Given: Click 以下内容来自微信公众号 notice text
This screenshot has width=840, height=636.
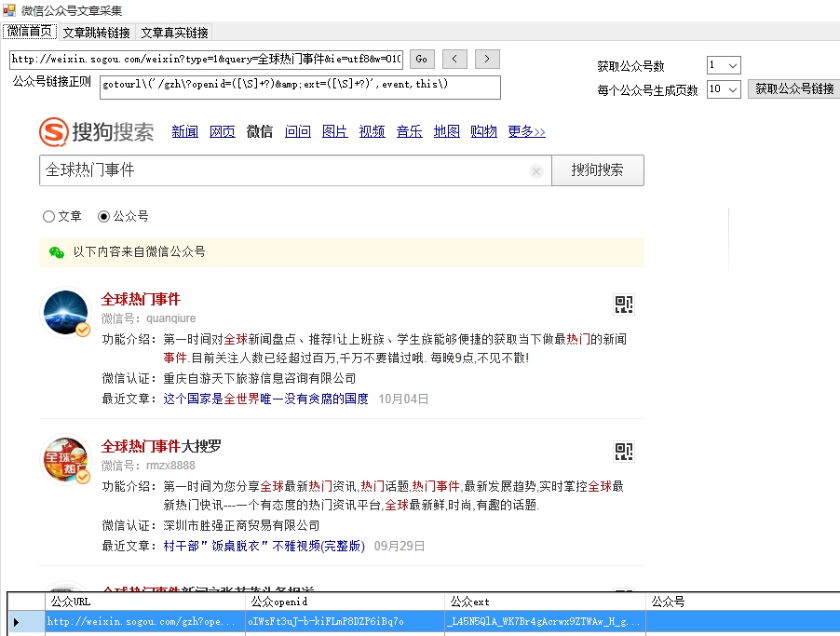Looking at the screenshot, I should (140, 251).
